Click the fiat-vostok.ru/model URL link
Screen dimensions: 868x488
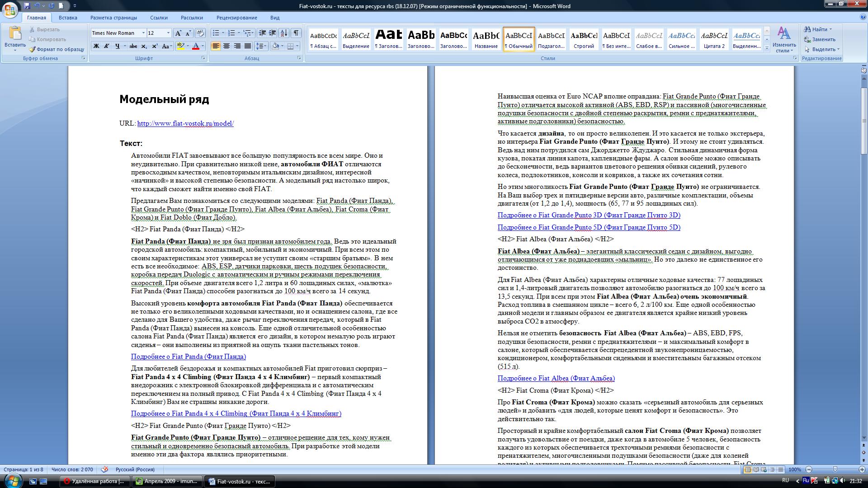click(185, 123)
